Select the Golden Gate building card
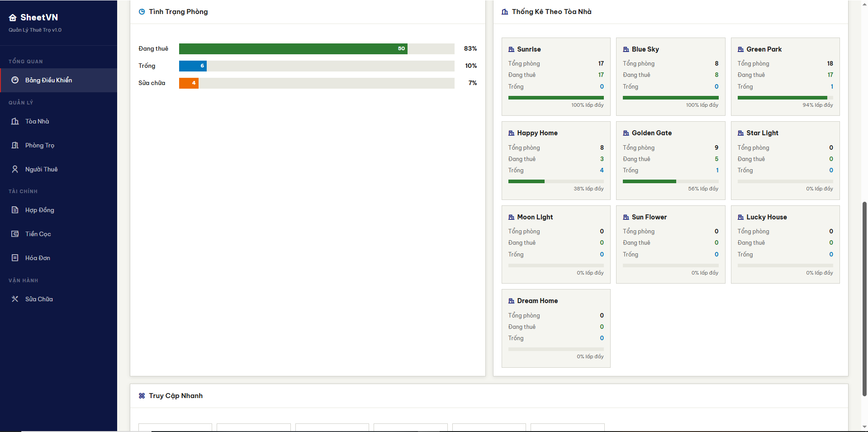Image resolution: width=868 pixels, height=432 pixels. coord(670,160)
